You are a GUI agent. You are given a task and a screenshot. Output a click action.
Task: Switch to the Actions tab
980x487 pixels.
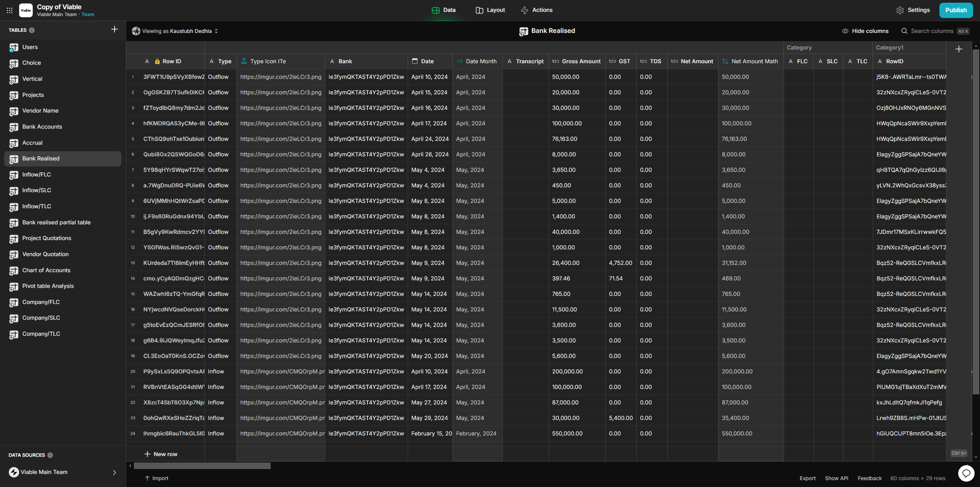(537, 10)
